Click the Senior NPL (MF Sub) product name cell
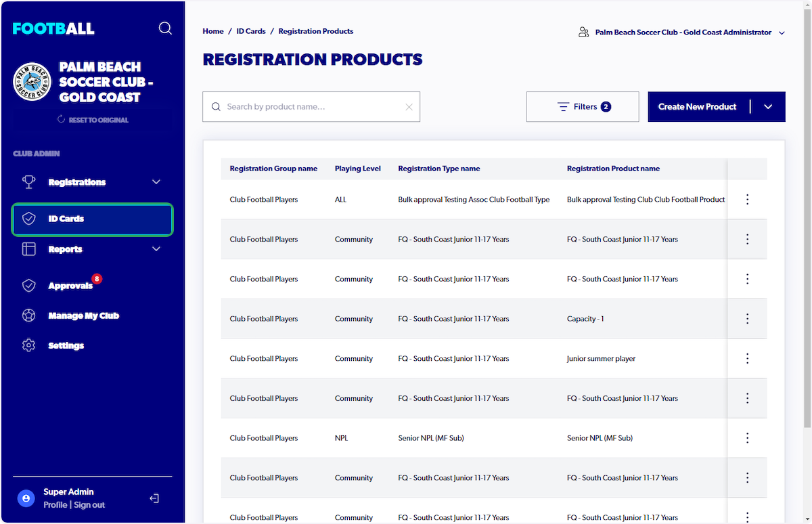This screenshot has height=524, width=812. coord(600,438)
